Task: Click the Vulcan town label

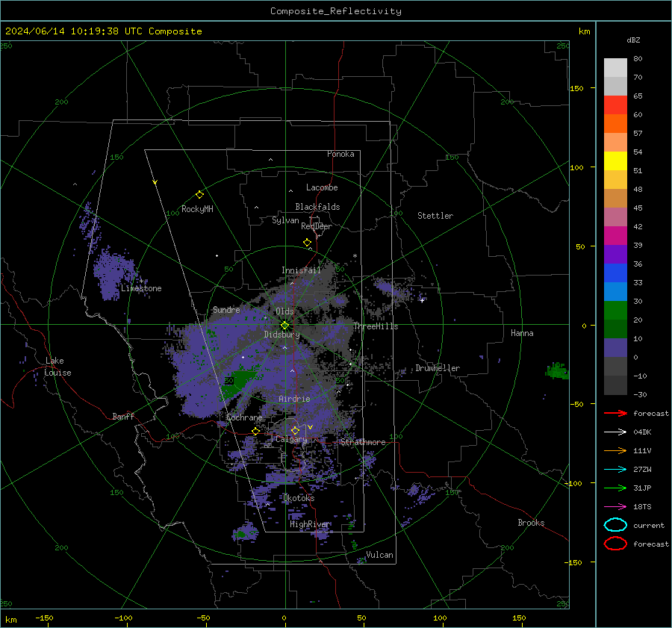Action: [379, 555]
